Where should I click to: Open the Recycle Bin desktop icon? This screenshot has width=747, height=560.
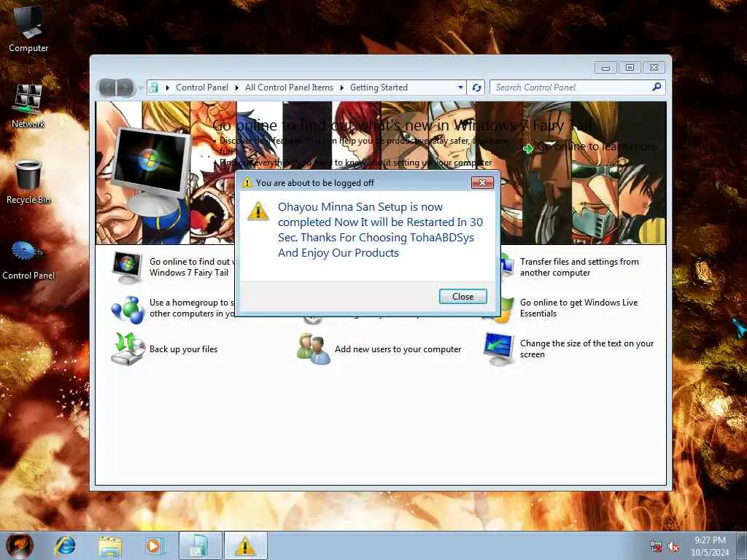(28, 182)
